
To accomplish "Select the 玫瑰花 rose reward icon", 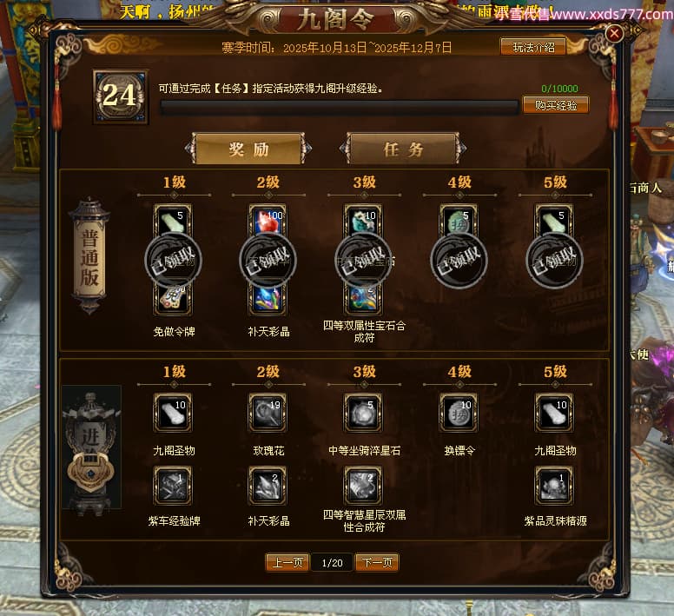I will [268, 413].
